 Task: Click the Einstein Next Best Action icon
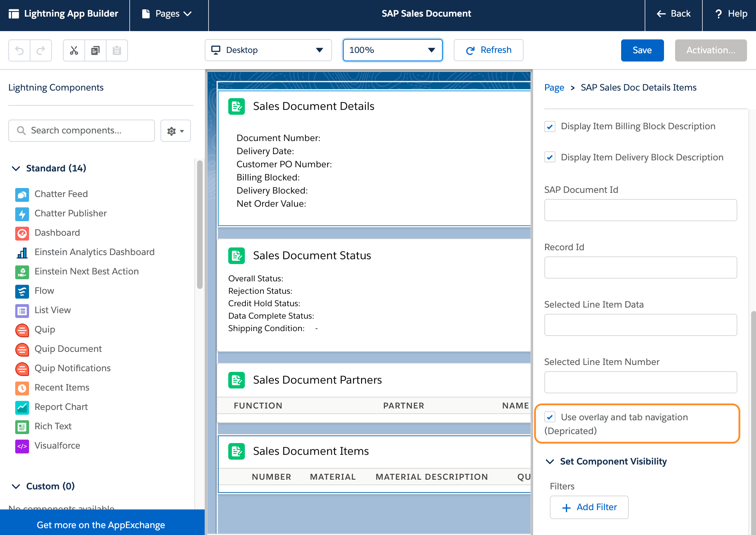point(22,272)
